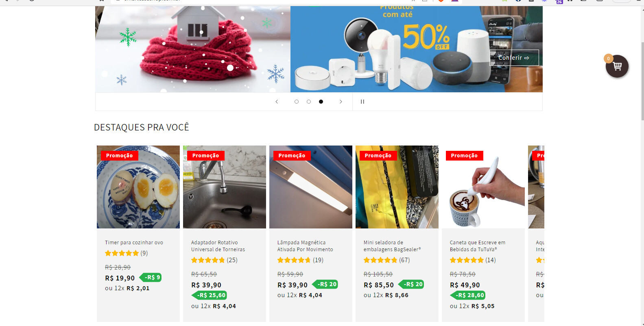Image resolution: width=644 pixels, height=326 pixels.
Task: Open Mini seladora de embalagens BagSealer
Action: point(392,246)
